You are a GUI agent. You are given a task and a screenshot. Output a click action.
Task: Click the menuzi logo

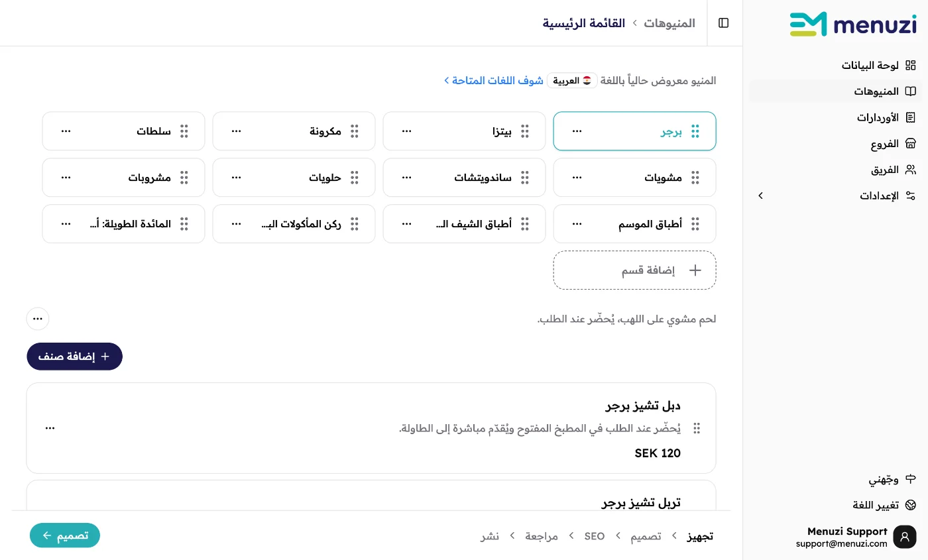click(x=853, y=24)
